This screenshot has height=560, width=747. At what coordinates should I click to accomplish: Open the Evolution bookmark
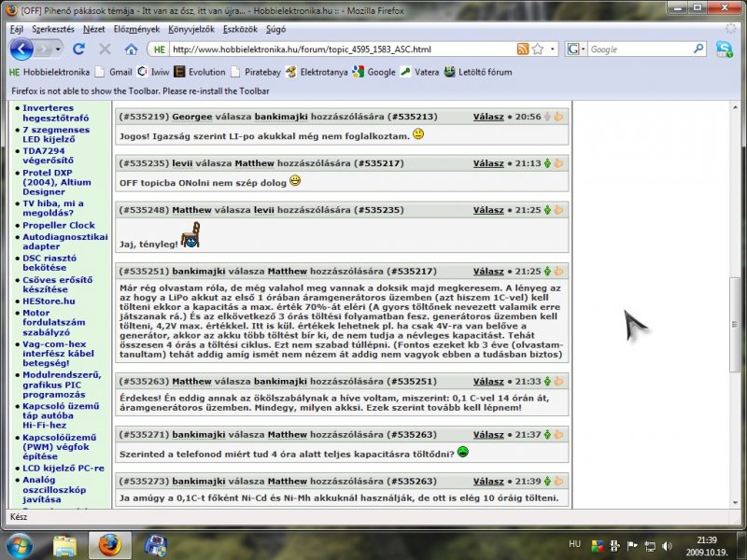tap(200, 72)
